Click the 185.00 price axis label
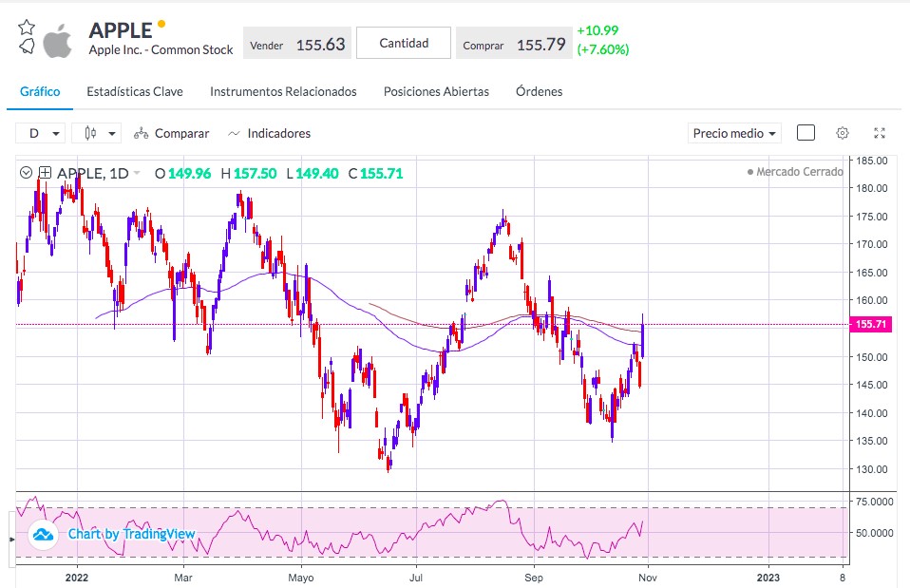The image size is (910, 588). (872, 161)
